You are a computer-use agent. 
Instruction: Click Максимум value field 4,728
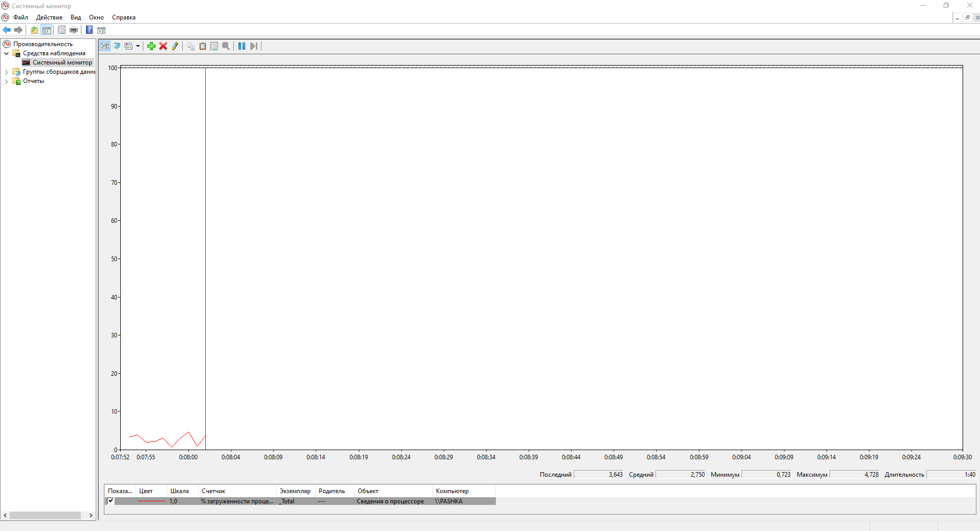coord(855,475)
